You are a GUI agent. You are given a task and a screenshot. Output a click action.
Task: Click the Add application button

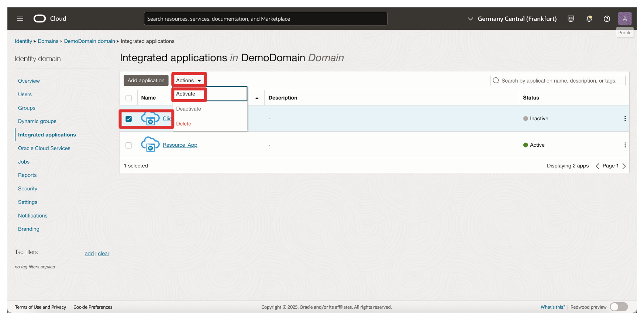pyautogui.click(x=146, y=80)
